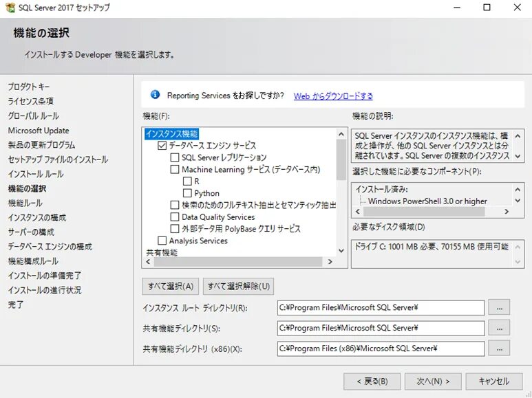532x398 pixels.
Task: Browse for インスタンス ルート ディレクトリ folder
Action: click(499, 307)
